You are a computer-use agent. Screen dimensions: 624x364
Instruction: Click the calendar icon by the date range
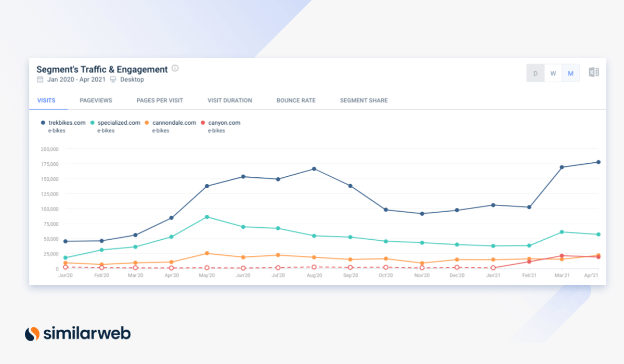pos(40,80)
